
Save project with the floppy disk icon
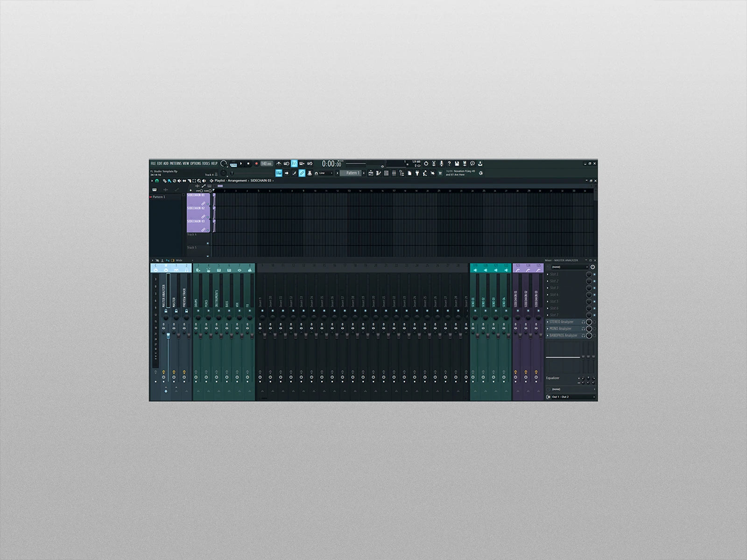tap(457, 163)
